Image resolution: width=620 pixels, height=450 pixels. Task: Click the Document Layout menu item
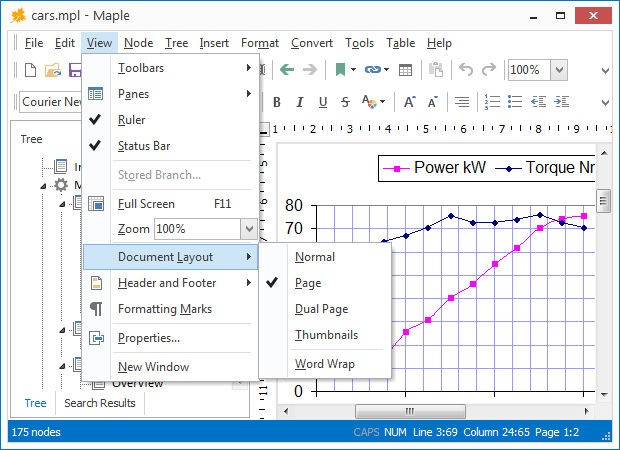(170, 257)
